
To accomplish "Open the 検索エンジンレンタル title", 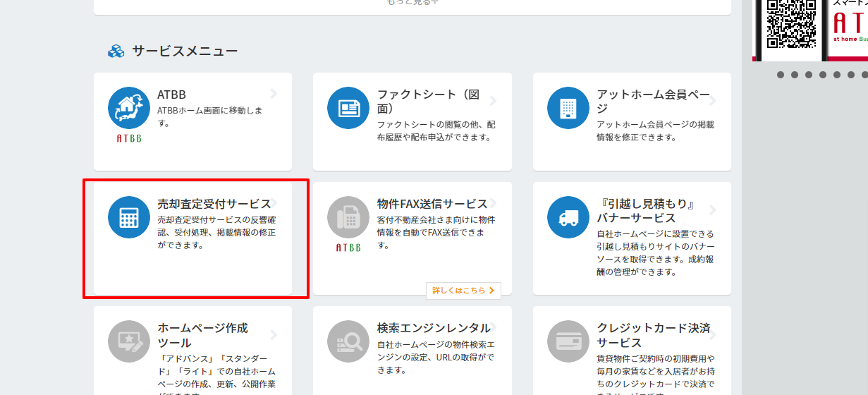I will 433,328.
